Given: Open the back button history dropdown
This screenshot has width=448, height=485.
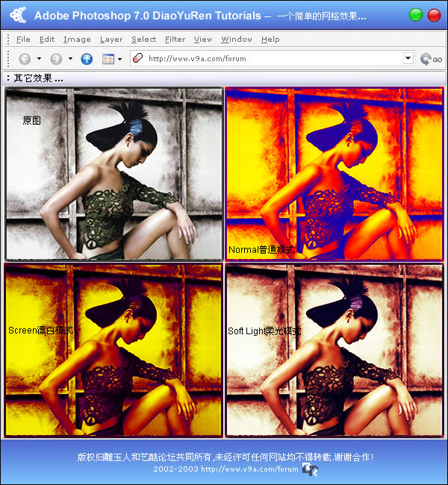Looking at the screenshot, I should (39, 58).
